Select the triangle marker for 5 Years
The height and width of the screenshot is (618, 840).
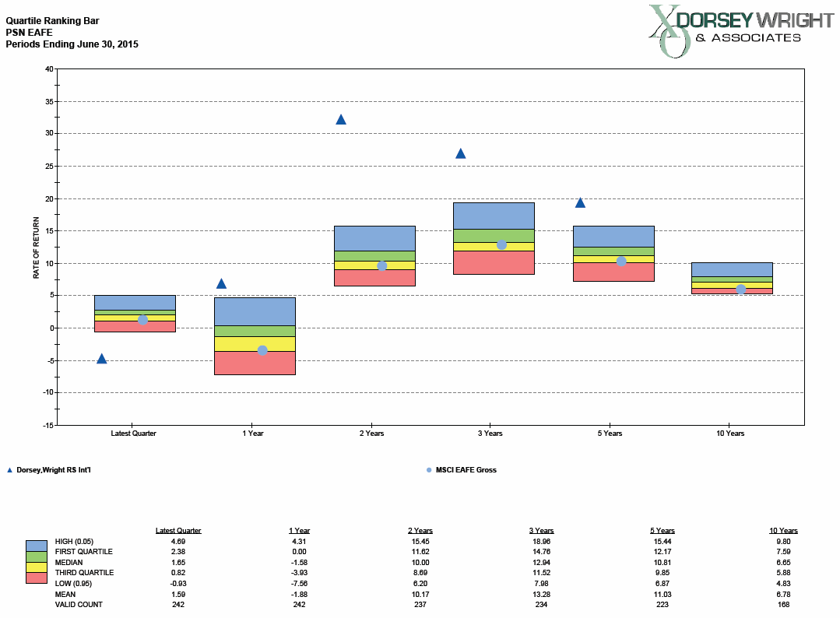[x=580, y=203]
